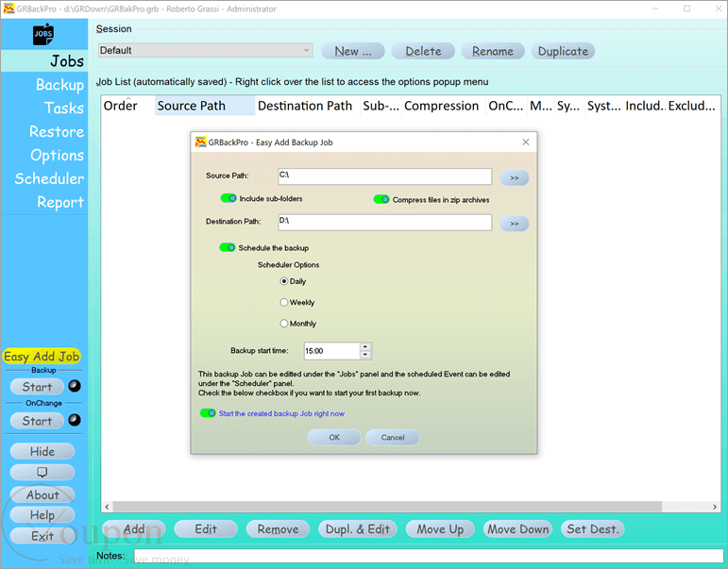Screen dimensions: 728x569
Task: Click the job list horizontal scrollbar thumb
Action: click(x=387, y=507)
